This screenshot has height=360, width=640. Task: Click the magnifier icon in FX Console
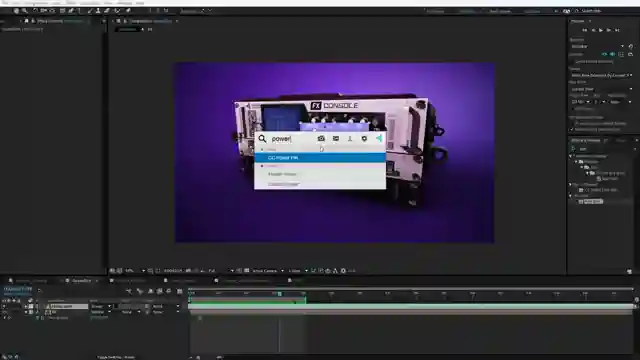pos(262,139)
